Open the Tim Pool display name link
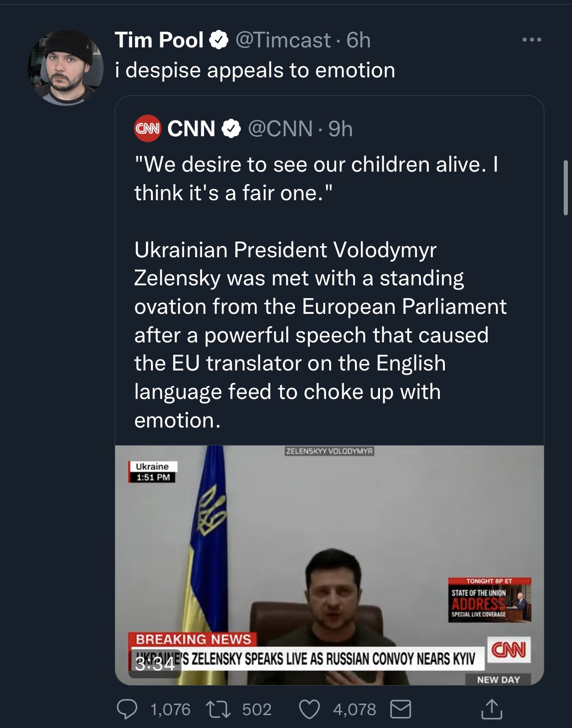 click(x=159, y=40)
